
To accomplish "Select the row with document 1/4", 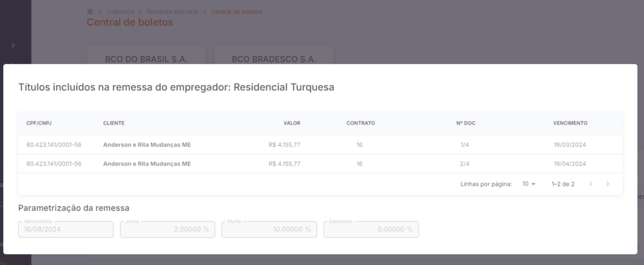I will (x=320, y=145).
